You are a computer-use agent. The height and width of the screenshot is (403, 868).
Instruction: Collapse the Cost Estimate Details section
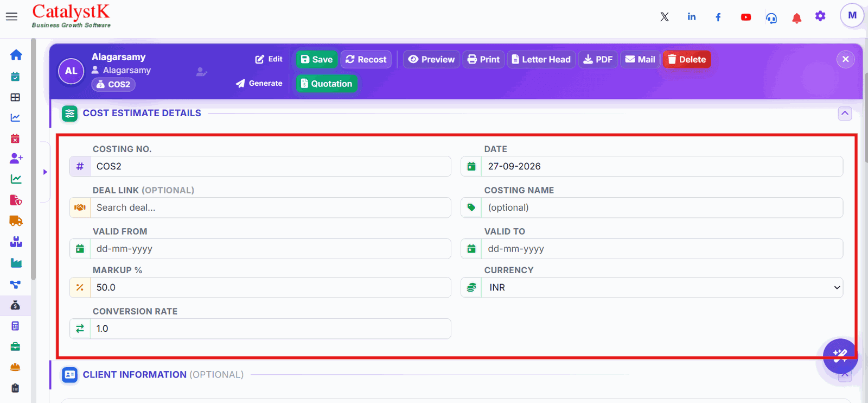click(x=845, y=113)
